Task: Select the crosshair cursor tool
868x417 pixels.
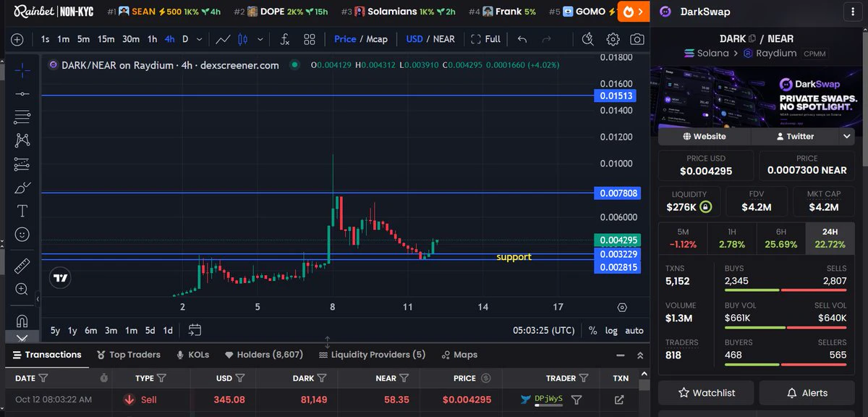Action: pos(22,70)
